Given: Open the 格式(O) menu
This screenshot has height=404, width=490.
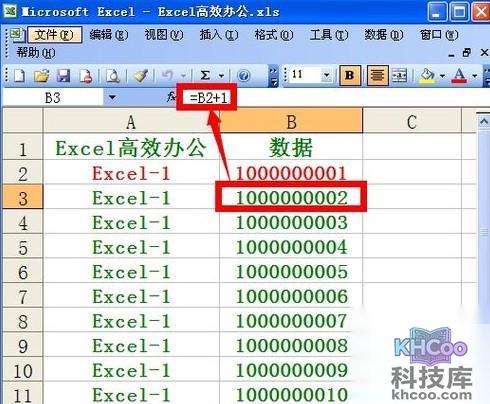Looking at the screenshot, I should click(274, 35).
